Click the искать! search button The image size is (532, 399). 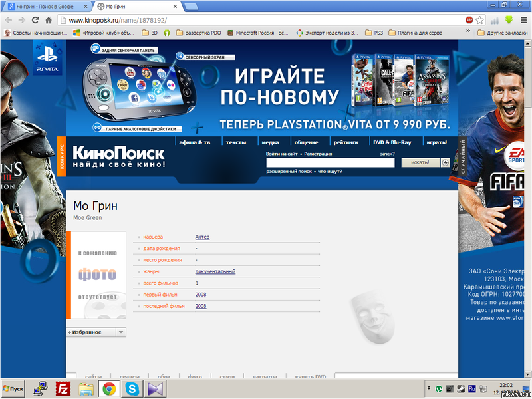pyautogui.click(x=420, y=162)
